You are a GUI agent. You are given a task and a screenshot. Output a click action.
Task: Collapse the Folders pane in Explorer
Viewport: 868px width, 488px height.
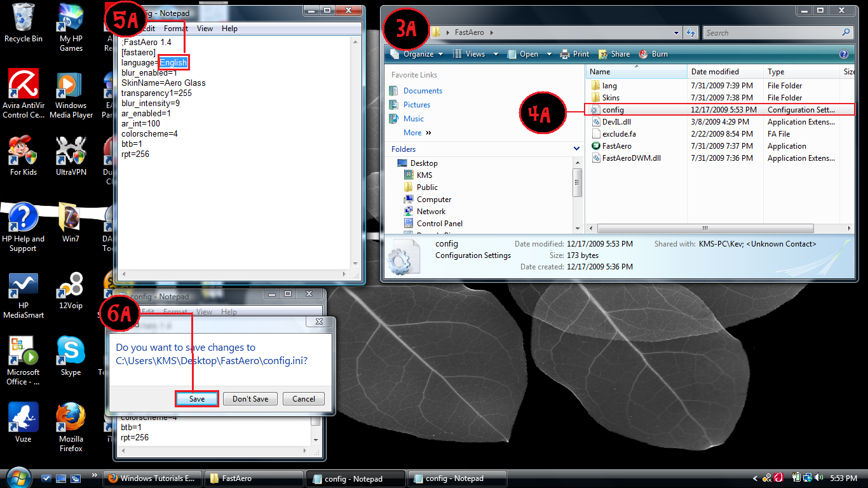coord(576,149)
